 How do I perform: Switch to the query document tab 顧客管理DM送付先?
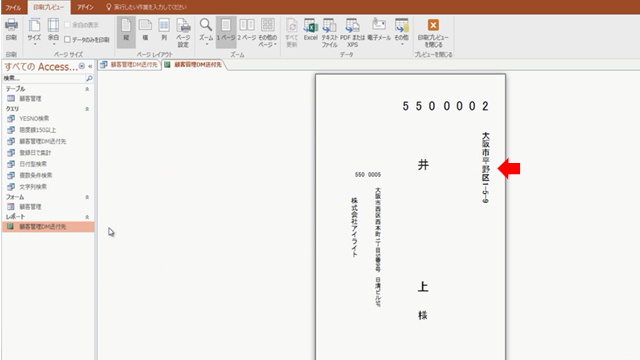tap(129, 64)
